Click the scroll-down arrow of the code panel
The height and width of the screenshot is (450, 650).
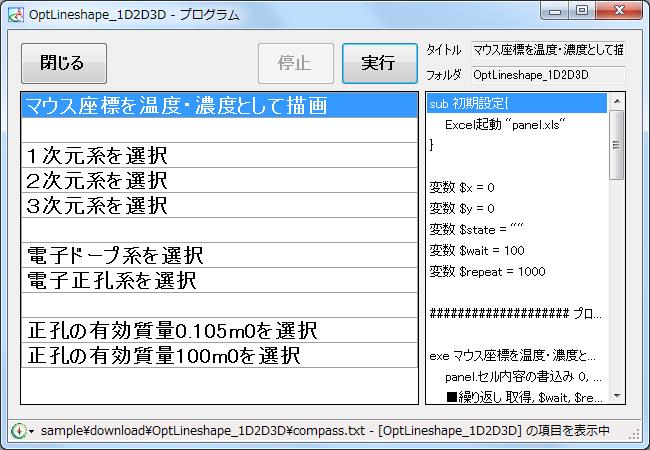[617, 396]
